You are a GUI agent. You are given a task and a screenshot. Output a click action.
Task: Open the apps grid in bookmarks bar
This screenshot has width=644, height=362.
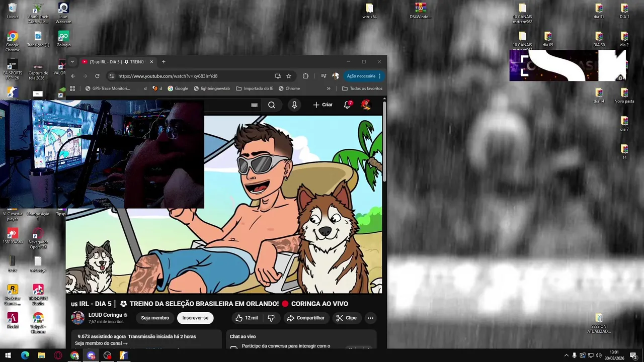(x=72, y=88)
